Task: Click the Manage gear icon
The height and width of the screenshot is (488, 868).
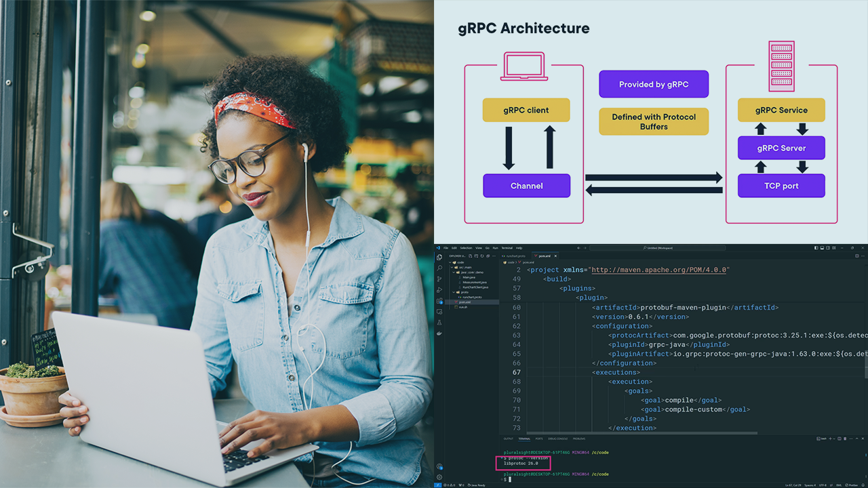Action: pyautogui.click(x=439, y=476)
